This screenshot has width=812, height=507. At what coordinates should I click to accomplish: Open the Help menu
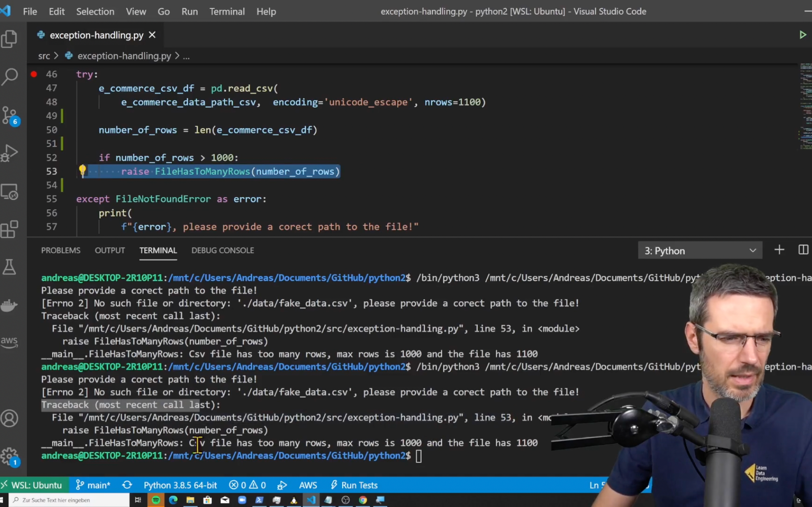pos(266,12)
